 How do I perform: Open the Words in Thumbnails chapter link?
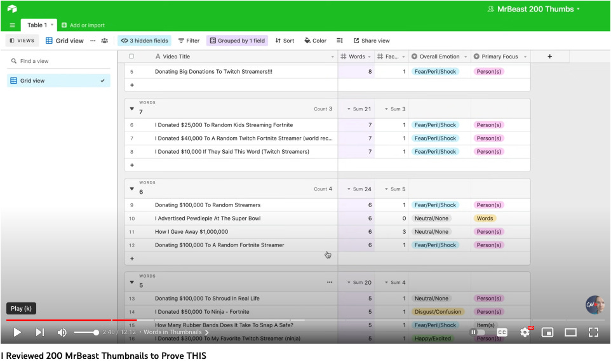(176, 332)
